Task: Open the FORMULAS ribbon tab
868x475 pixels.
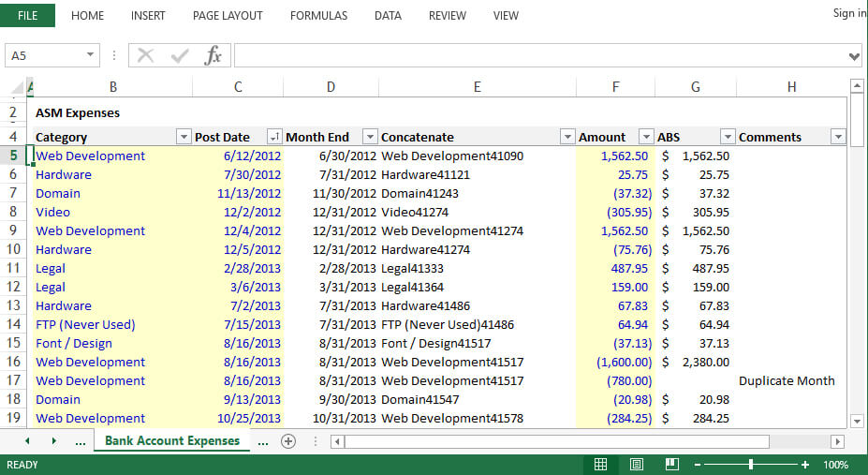Action: pyautogui.click(x=319, y=16)
